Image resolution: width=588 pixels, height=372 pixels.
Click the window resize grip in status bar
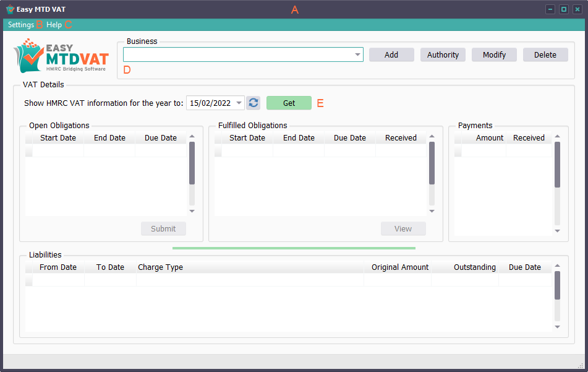click(x=581, y=366)
